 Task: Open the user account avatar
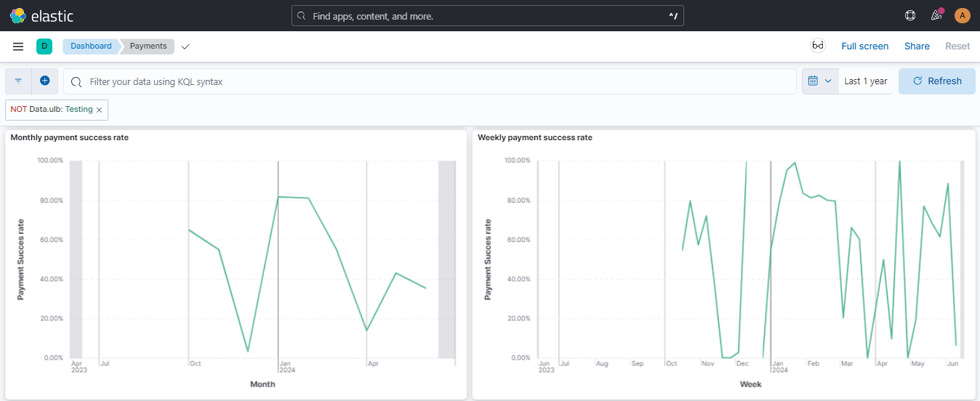point(962,15)
